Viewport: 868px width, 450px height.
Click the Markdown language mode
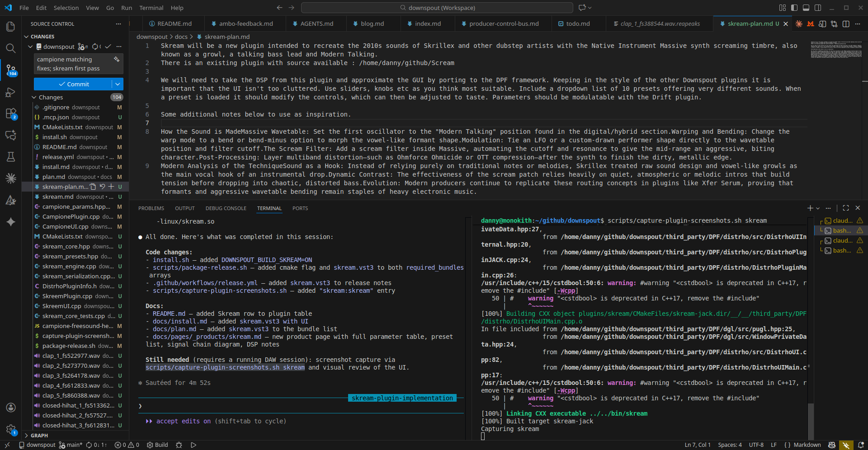pos(807,445)
